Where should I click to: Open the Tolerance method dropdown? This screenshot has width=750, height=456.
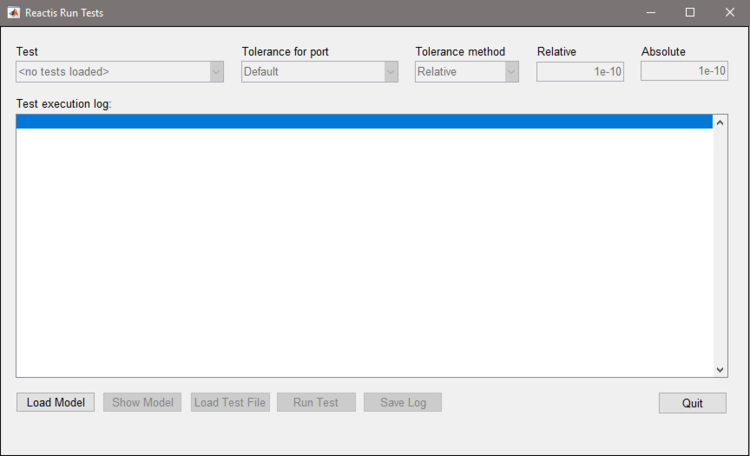(x=467, y=72)
